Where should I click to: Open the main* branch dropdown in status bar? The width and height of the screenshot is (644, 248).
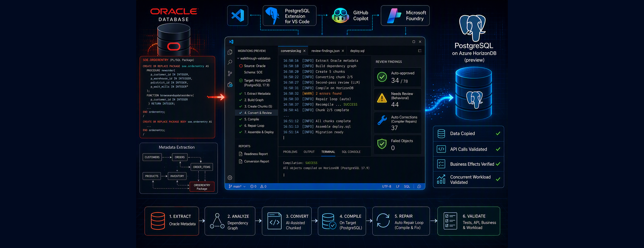coord(237,186)
